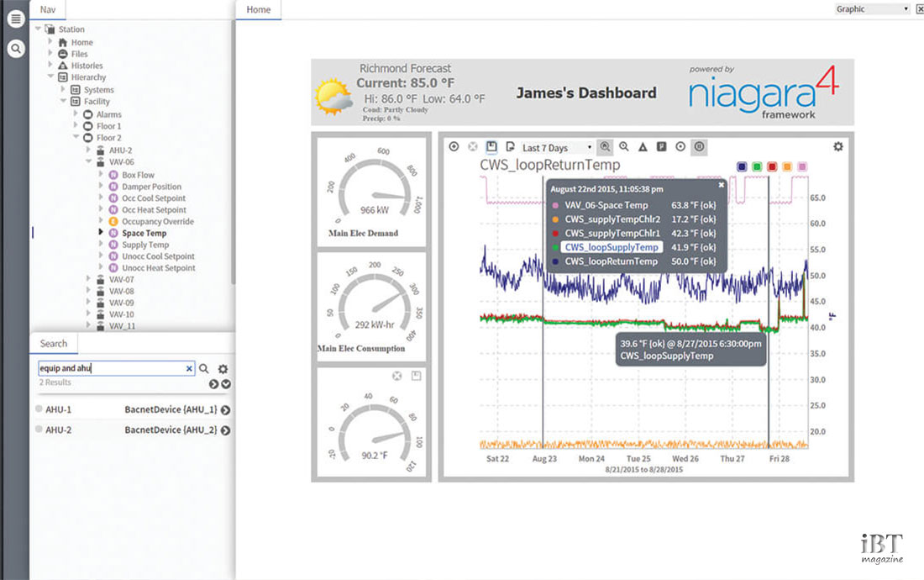Collapse the Facility tree node
Viewport: 924px width, 580px height.
click(x=63, y=101)
